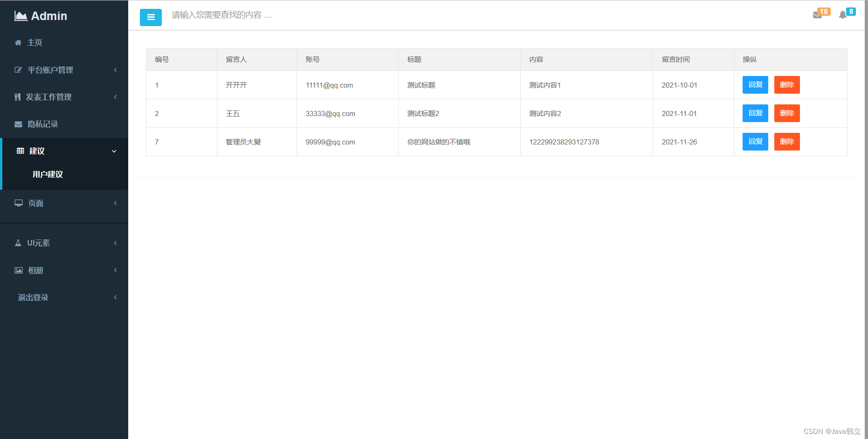This screenshot has width=868, height=439.
Task: Expand the 发表工作管理 chevron
Action: [115, 97]
